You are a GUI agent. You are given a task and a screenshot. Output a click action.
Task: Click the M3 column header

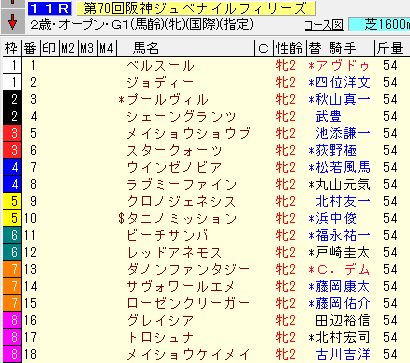[x=87, y=49]
